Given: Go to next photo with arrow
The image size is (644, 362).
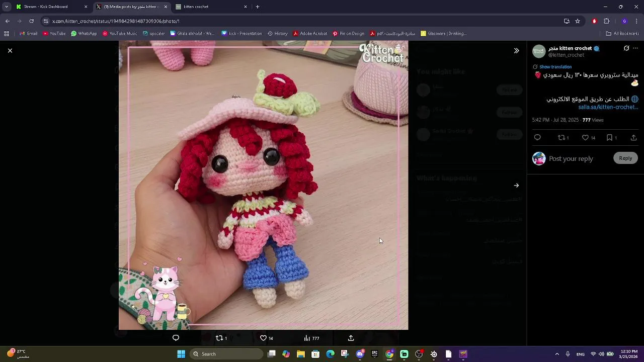Looking at the screenshot, I should (516, 186).
